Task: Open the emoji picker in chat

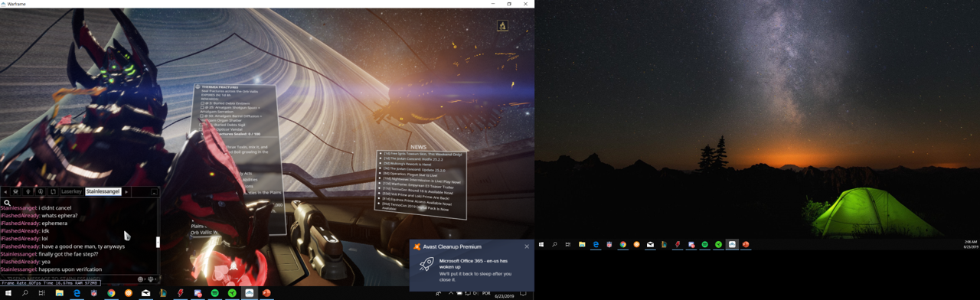Action: [x=141, y=279]
